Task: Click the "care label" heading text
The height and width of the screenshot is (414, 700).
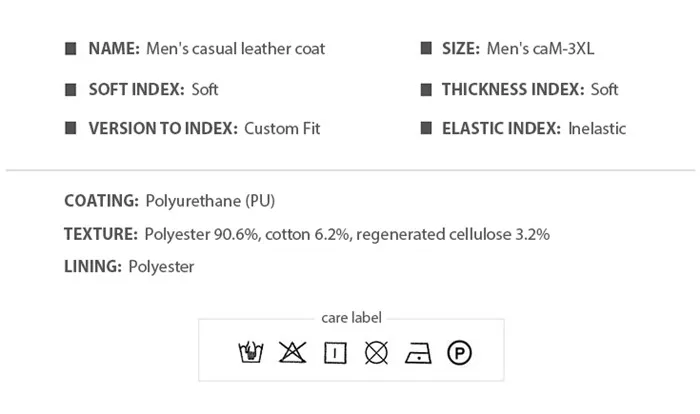Action: (x=351, y=318)
